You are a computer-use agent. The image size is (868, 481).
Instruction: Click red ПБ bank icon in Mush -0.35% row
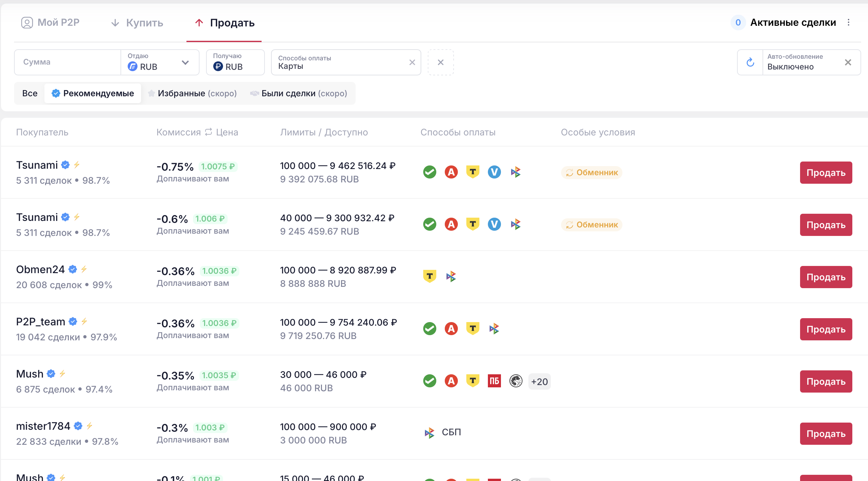[494, 381]
